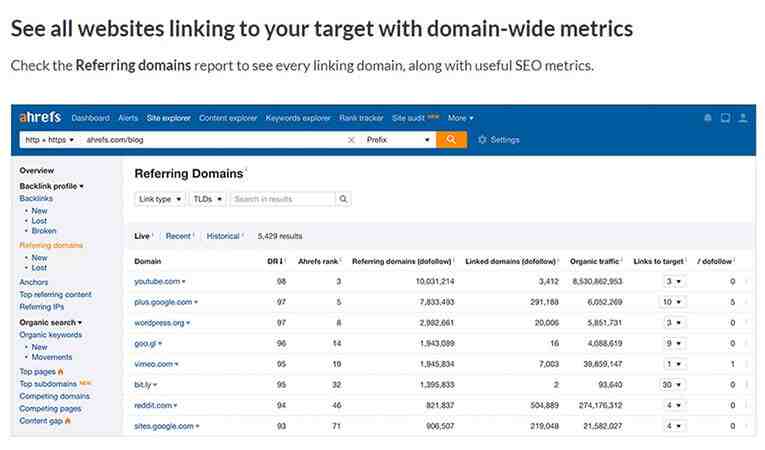This screenshot has width=765, height=450.
Task: Click the orange search button
Action: tap(451, 140)
